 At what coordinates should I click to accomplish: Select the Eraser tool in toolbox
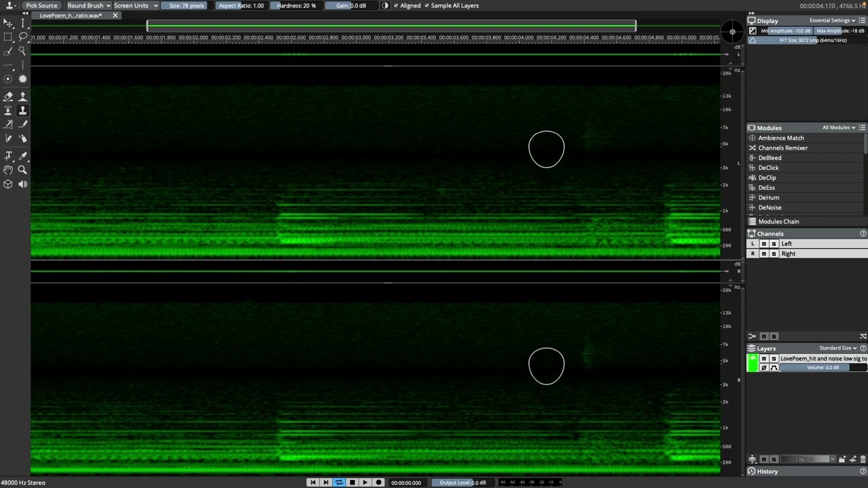pyautogui.click(x=8, y=96)
